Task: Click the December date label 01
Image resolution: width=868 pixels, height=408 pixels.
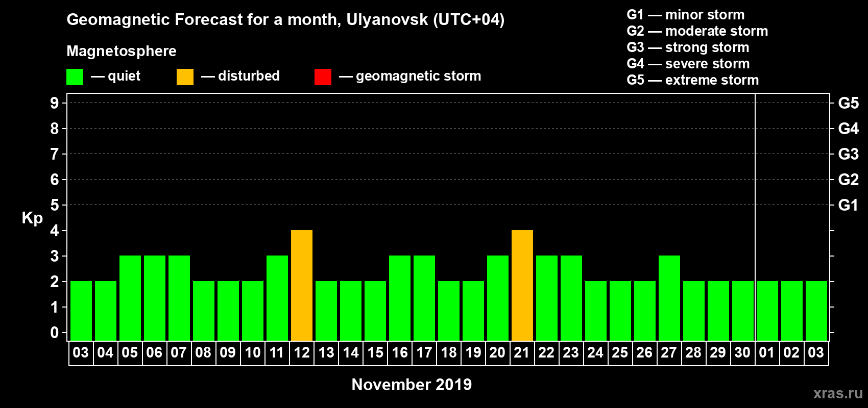Action: pos(767,352)
